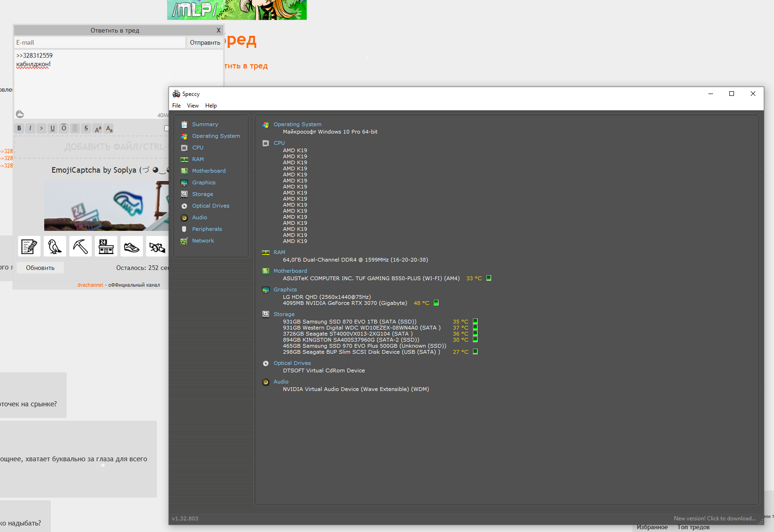Select Motherboard in Speccy's sidebar
Viewport: 774px width, 532px height.
click(209, 171)
